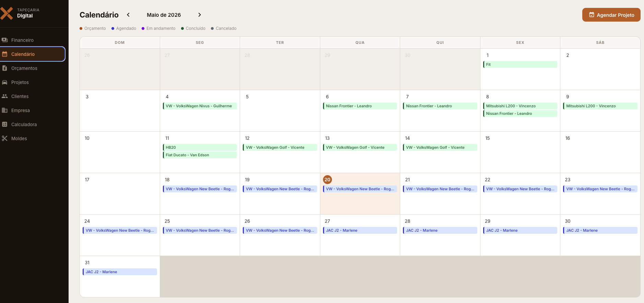Open the Financeiro section

[x=33, y=40]
